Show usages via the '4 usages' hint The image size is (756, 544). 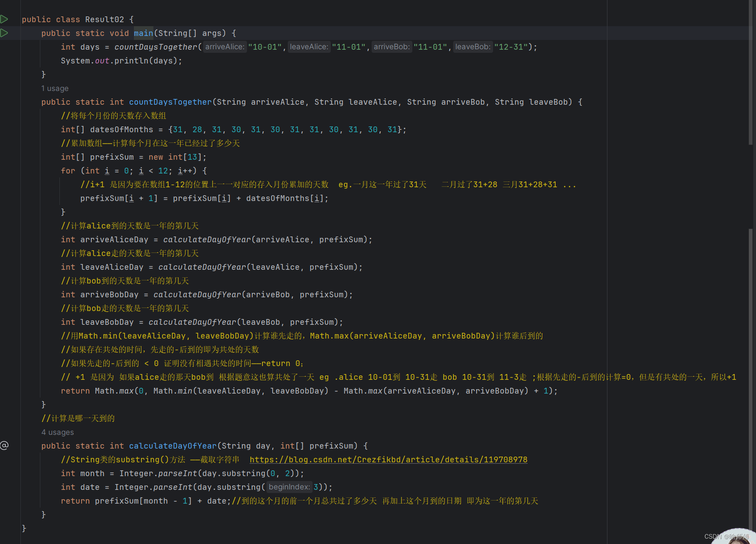58,432
